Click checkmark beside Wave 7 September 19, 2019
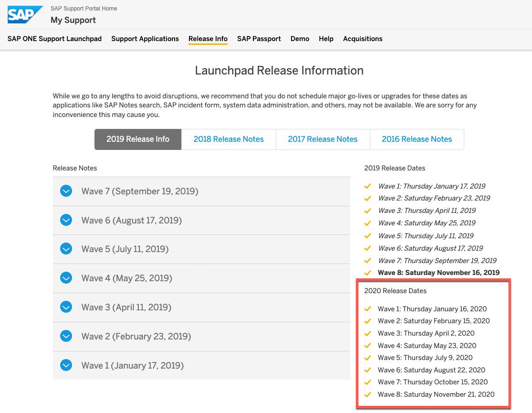The width and height of the screenshot is (532, 413). coord(367,261)
